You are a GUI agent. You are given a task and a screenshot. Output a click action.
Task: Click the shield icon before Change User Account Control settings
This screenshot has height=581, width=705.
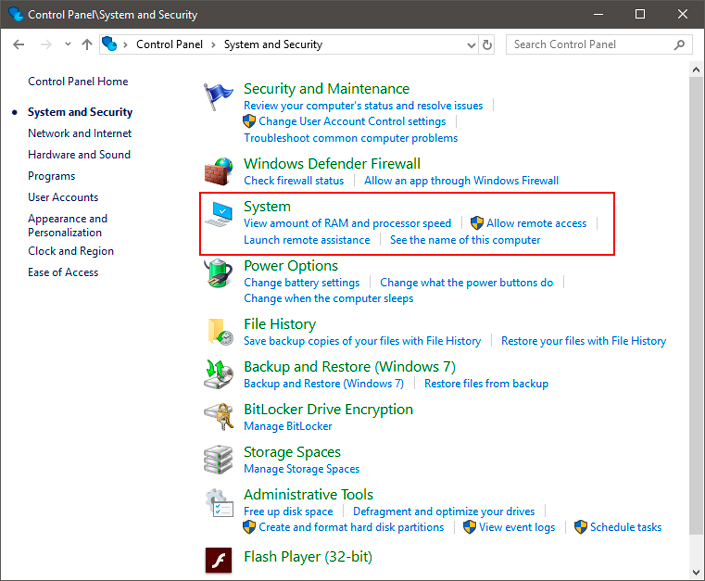click(249, 121)
